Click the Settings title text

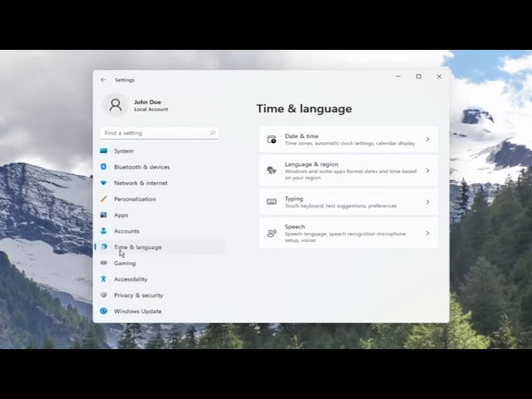point(125,80)
